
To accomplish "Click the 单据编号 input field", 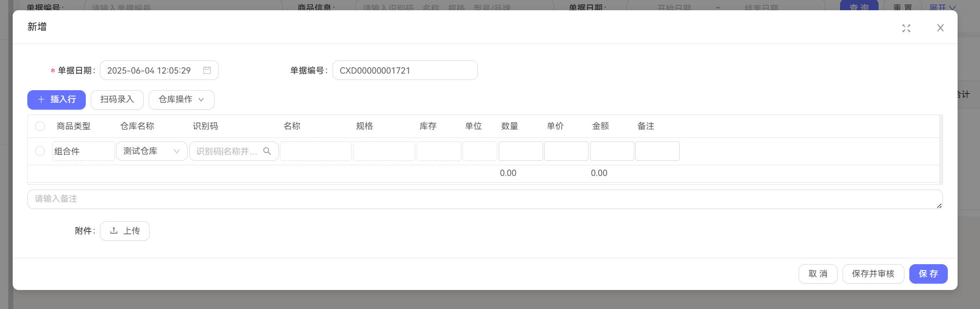I will 405,70.
